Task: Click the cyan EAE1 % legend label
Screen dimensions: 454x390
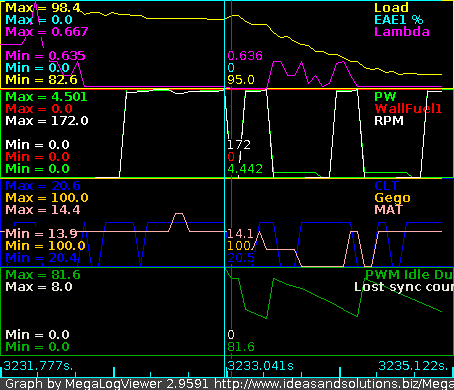Action: pyautogui.click(x=399, y=20)
